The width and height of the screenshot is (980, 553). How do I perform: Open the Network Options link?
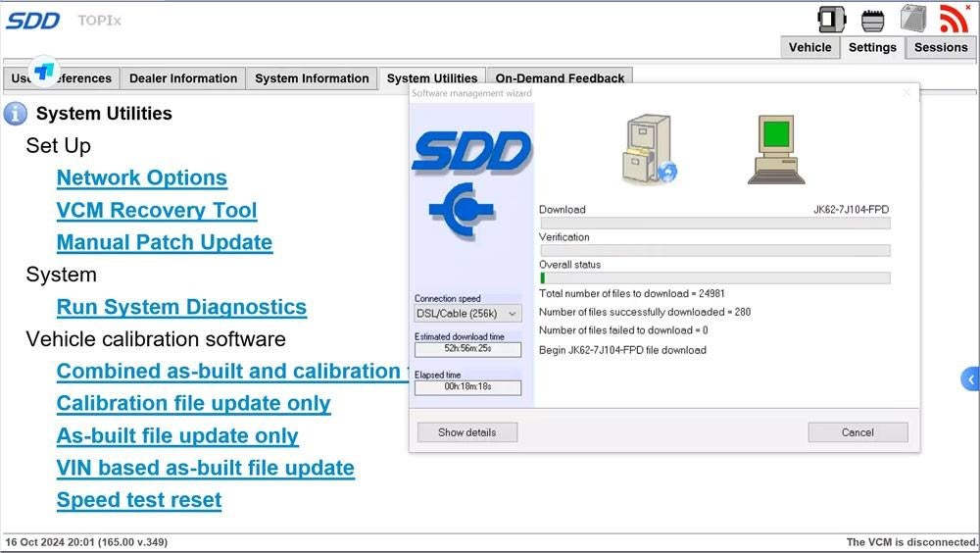[142, 178]
